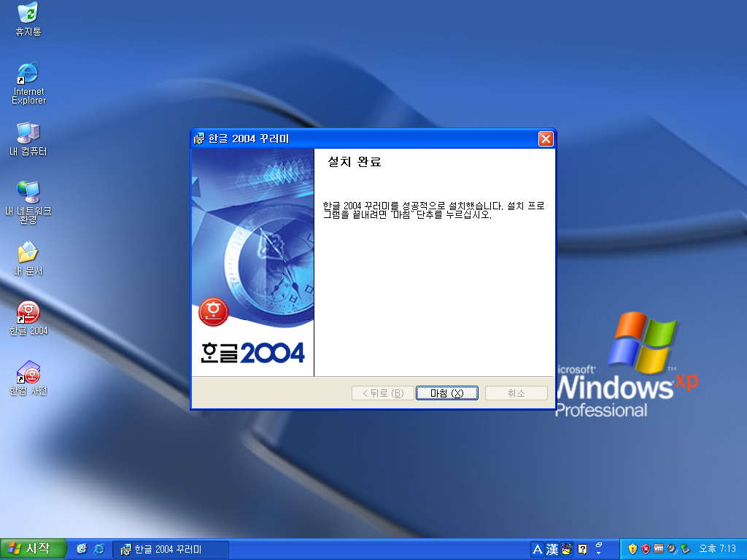Click the language bar help icon

point(583,549)
